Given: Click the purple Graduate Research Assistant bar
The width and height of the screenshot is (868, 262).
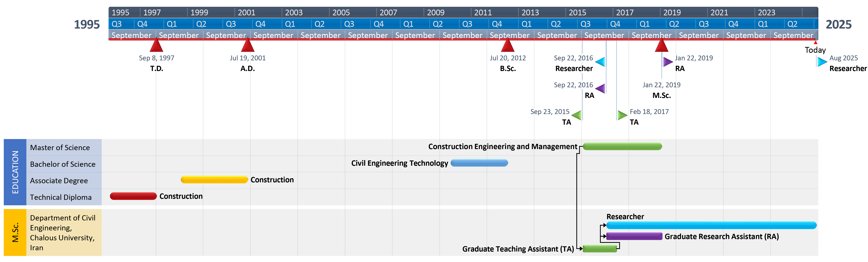Looking at the screenshot, I should click(634, 236).
